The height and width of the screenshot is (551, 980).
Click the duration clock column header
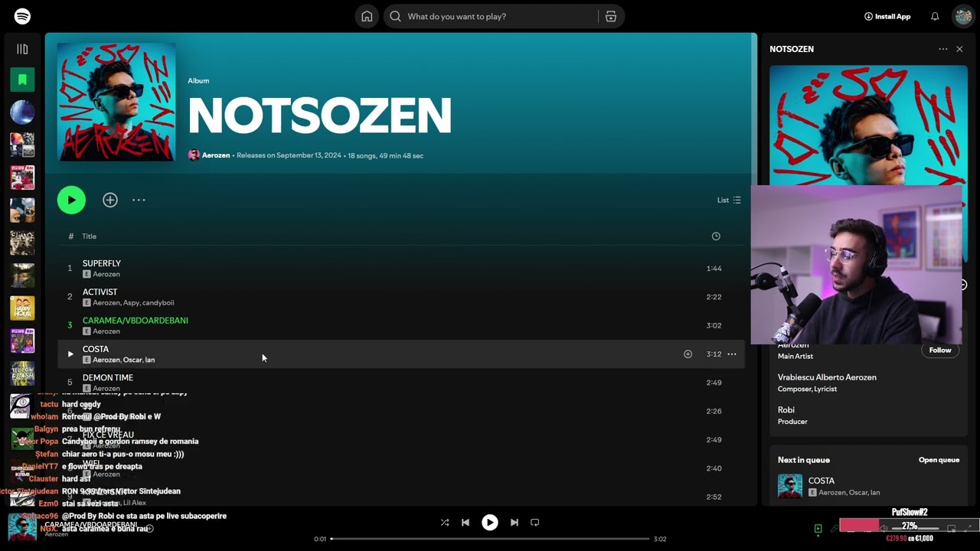pyautogui.click(x=716, y=236)
